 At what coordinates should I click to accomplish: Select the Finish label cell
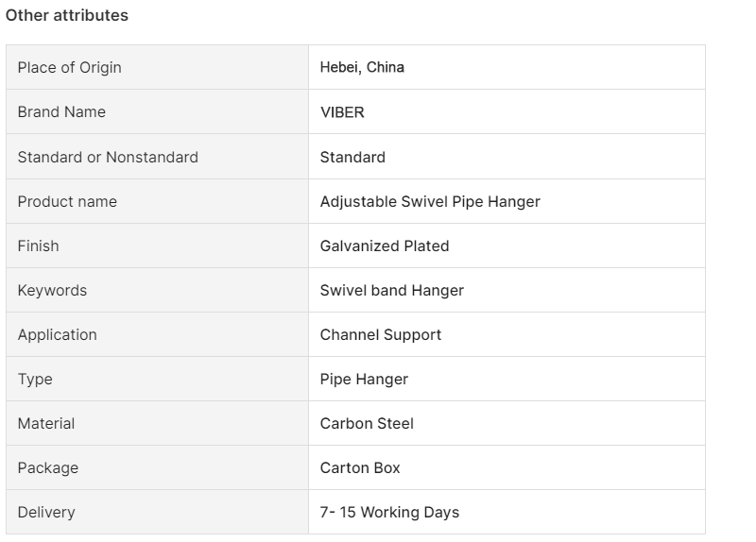(x=157, y=246)
